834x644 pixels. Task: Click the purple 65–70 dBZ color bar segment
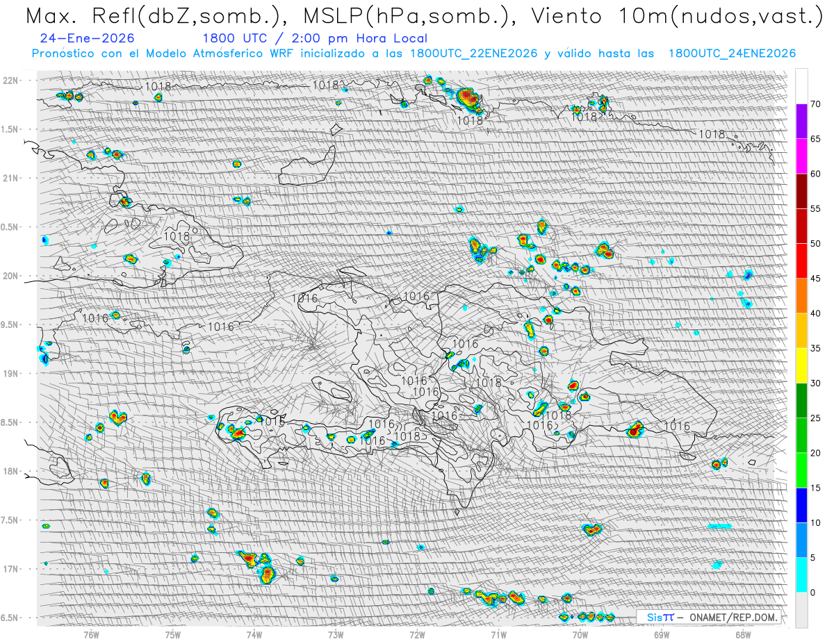[801, 122]
